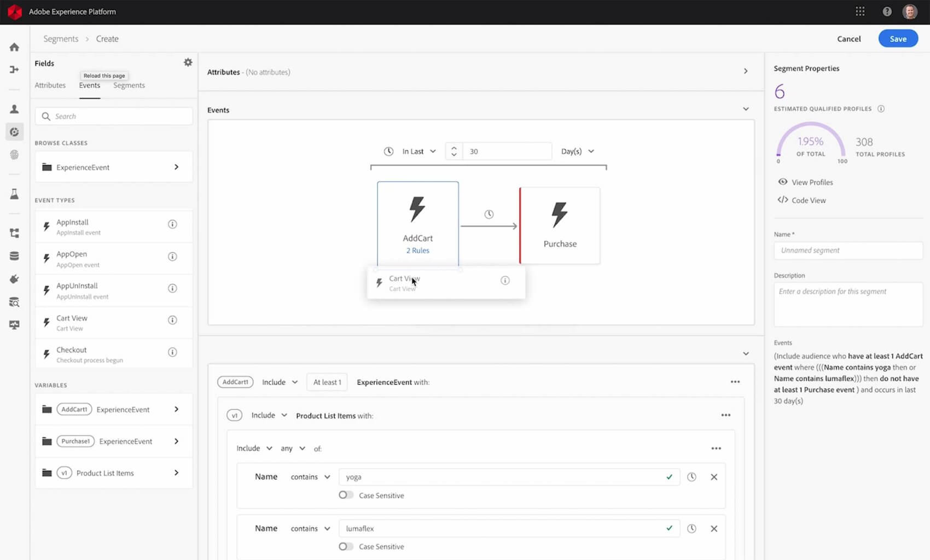Enable Case Sensitive for the lumaflex rule
The height and width of the screenshot is (560, 930).
tap(346, 546)
